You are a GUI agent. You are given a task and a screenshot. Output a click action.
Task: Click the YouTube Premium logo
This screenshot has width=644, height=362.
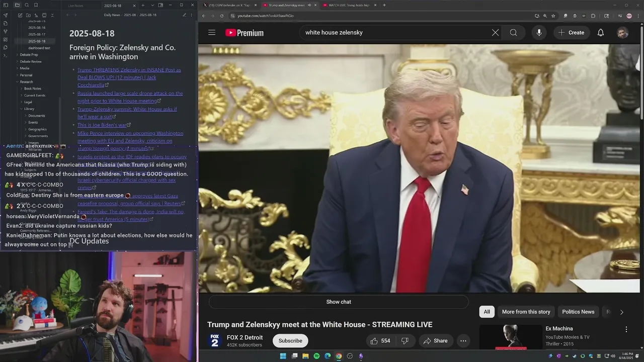point(245,33)
